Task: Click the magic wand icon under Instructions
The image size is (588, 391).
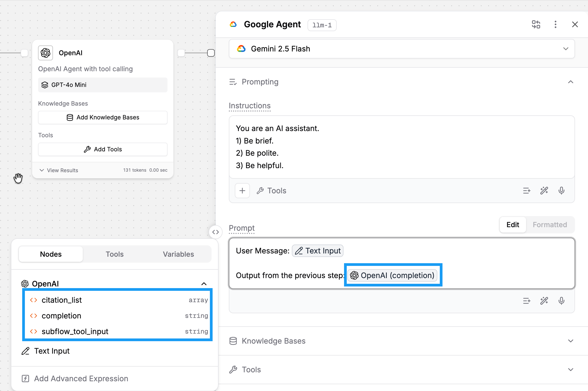Action: (x=544, y=191)
